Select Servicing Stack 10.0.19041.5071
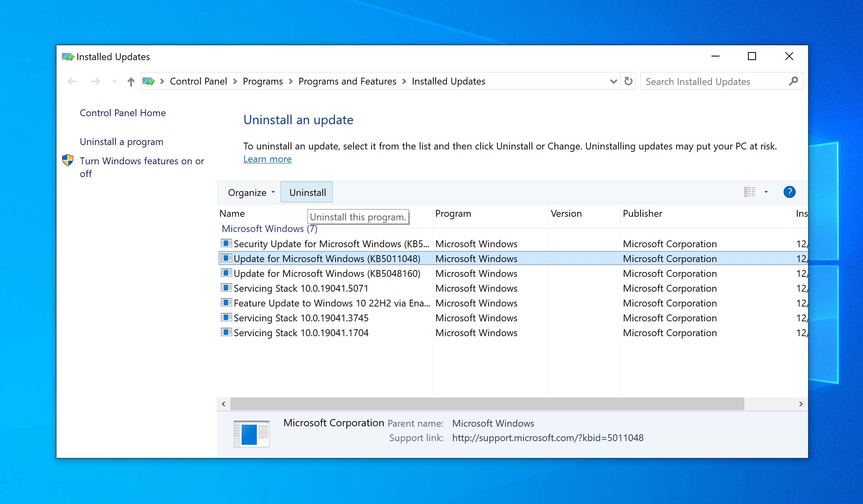The width and height of the screenshot is (863, 504). pyautogui.click(x=513, y=288)
